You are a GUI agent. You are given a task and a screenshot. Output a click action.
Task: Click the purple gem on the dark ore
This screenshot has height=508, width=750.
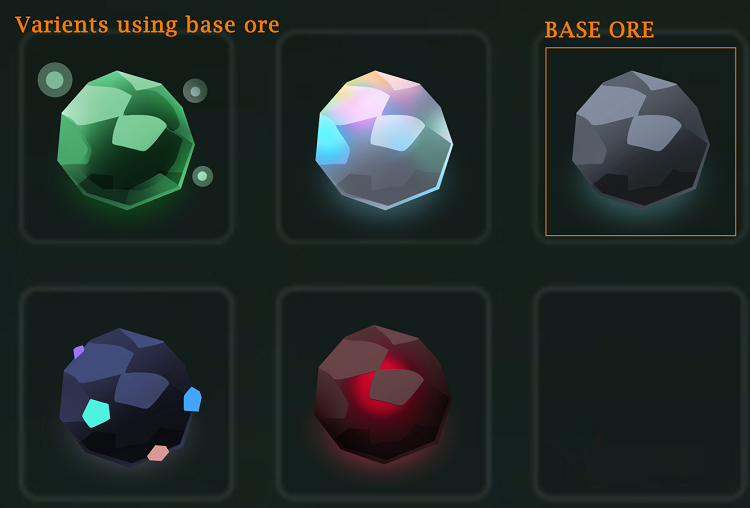pyautogui.click(x=78, y=352)
